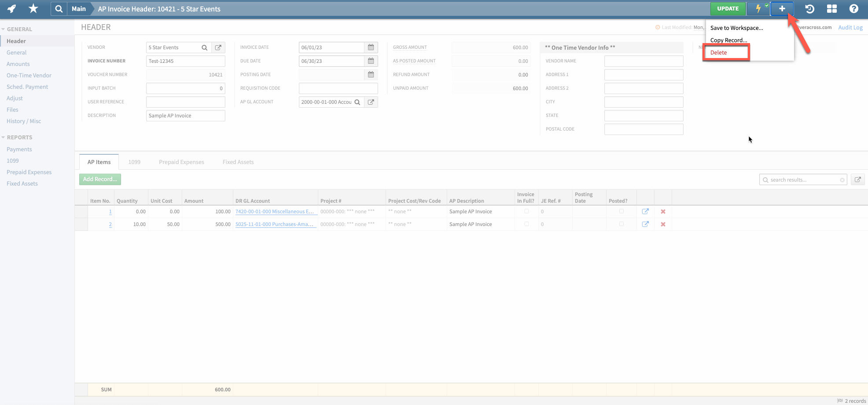Switch to the Prepaid Expenses tab

tap(181, 162)
